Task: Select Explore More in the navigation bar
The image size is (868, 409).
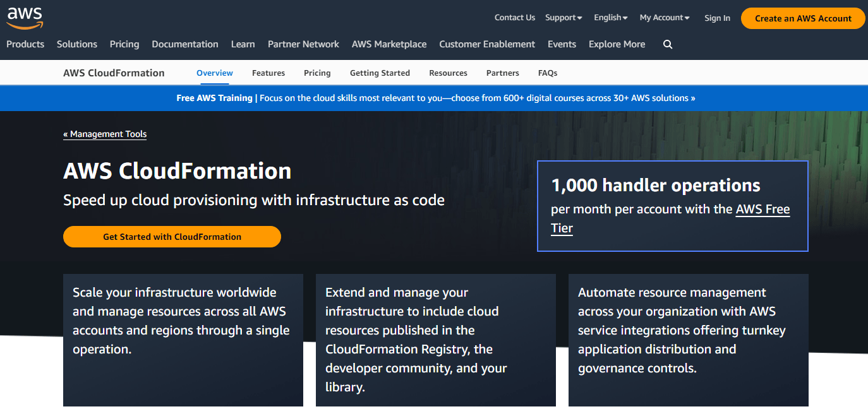Action: point(617,44)
